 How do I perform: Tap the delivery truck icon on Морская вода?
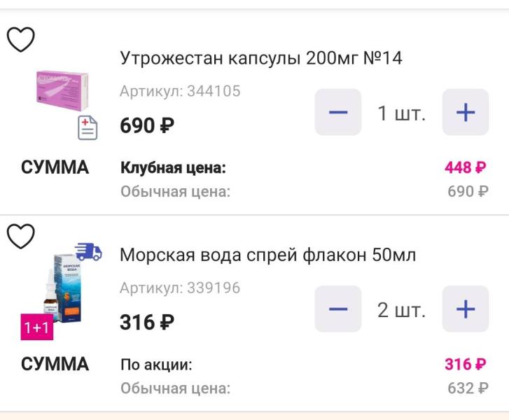click(88, 252)
